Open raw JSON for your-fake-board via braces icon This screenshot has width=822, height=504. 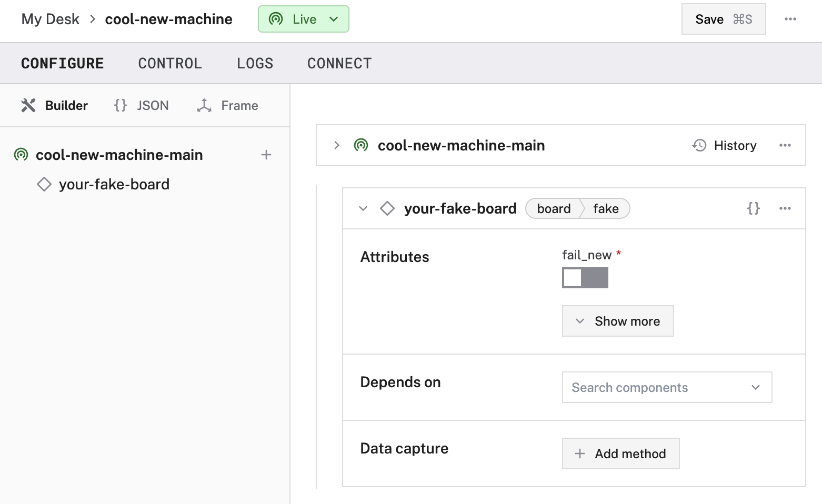click(753, 208)
